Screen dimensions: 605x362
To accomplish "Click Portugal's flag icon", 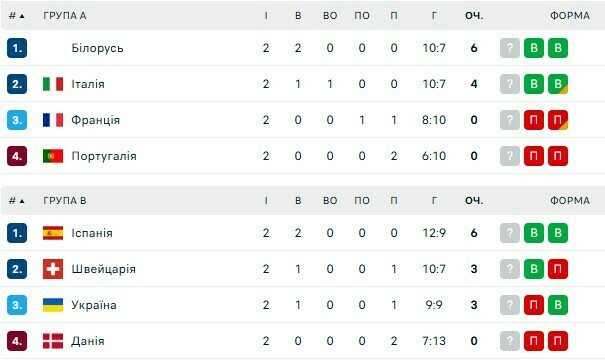I will [53, 156].
